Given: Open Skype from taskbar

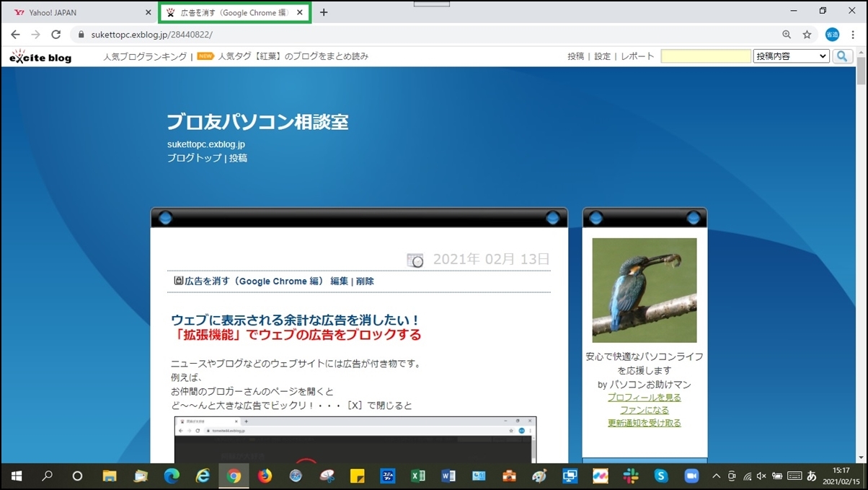Looking at the screenshot, I should coord(661,476).
